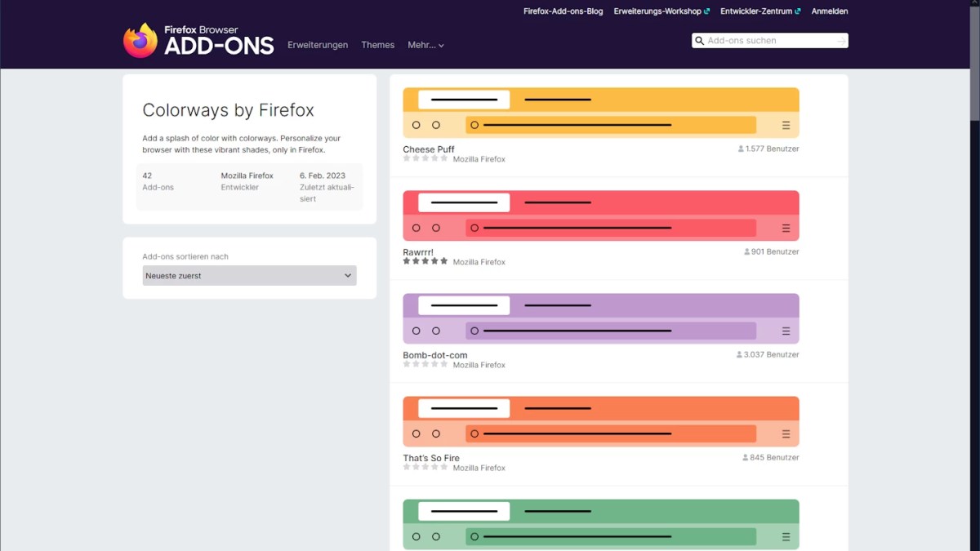This screenshot has height=551, width=980.
Task: Click the Mozilla Firefox author under Bomb-dot-com
Action: pyautogui.click(x=479, y=365)
